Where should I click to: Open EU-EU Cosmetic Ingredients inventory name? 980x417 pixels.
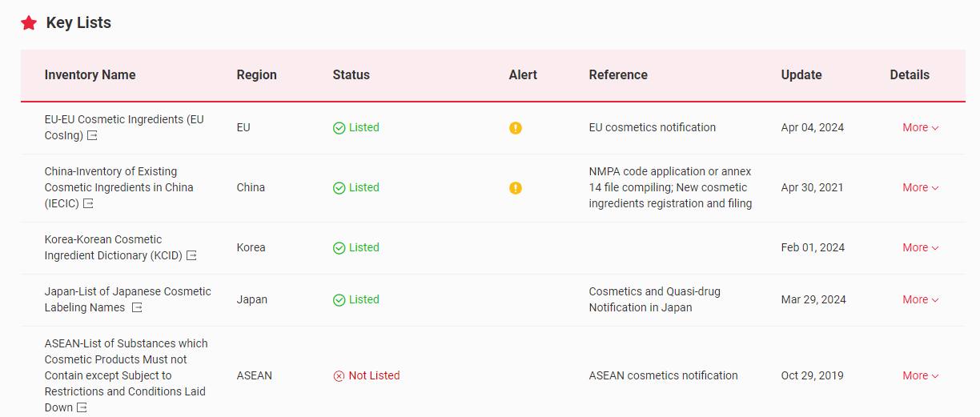(124, 120)
